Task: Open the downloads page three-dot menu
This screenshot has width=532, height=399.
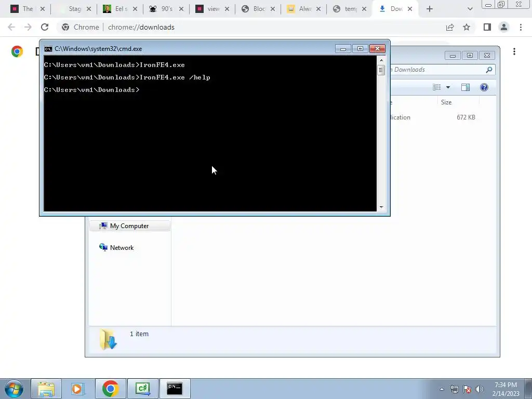Action: pyautogui.click(x=514, y=51)
